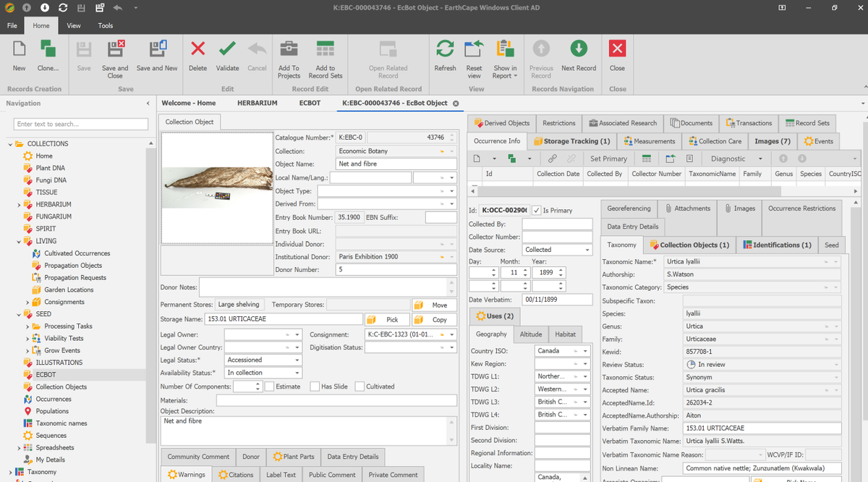The width and height of the screenshot is (868, 482).
Task: Open the File menu
Action: (x=12, y=25)
